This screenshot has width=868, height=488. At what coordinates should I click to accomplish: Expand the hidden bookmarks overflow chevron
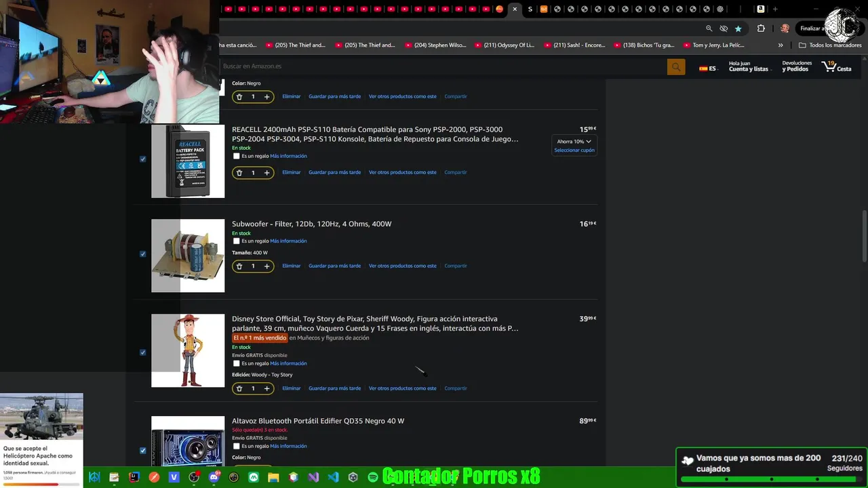point(781,45)
